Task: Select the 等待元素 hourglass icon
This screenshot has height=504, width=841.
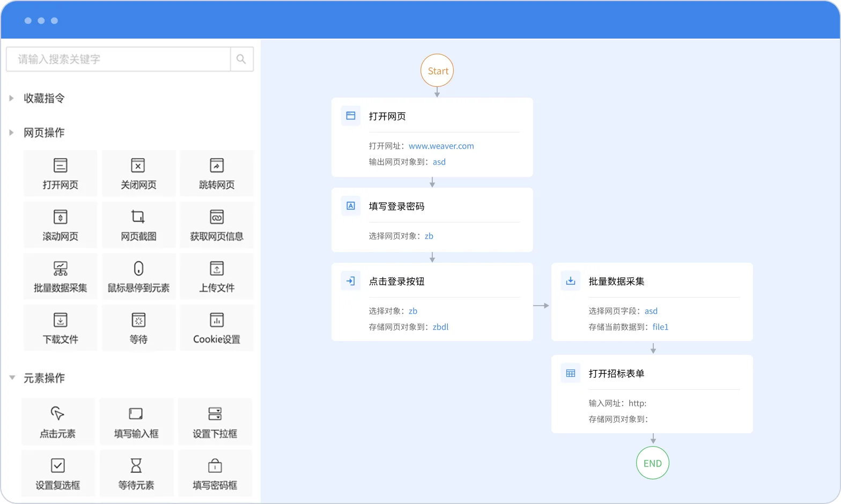Action: (x=136, y=465)
